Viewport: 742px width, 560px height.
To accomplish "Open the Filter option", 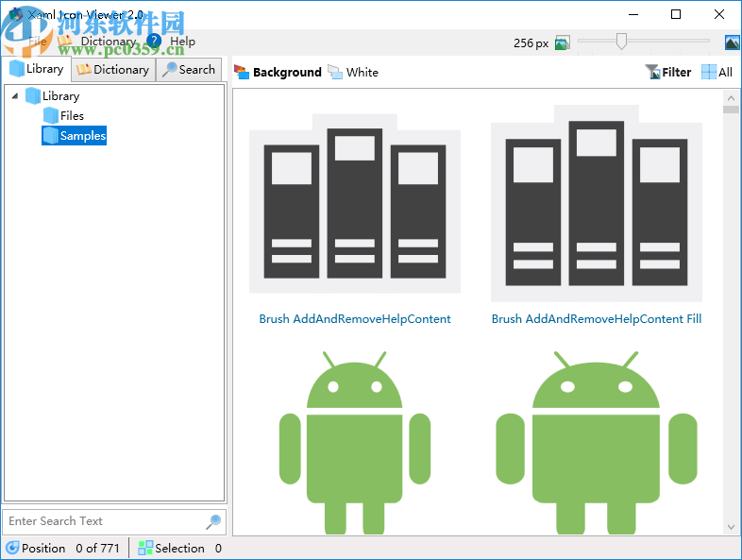I will pos(668,73).
